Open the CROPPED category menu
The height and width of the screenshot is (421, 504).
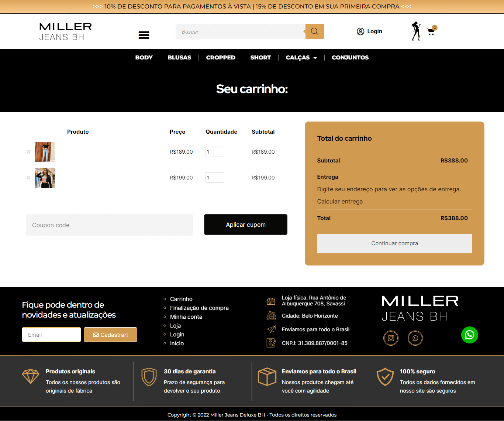click(x=221, y=58)
